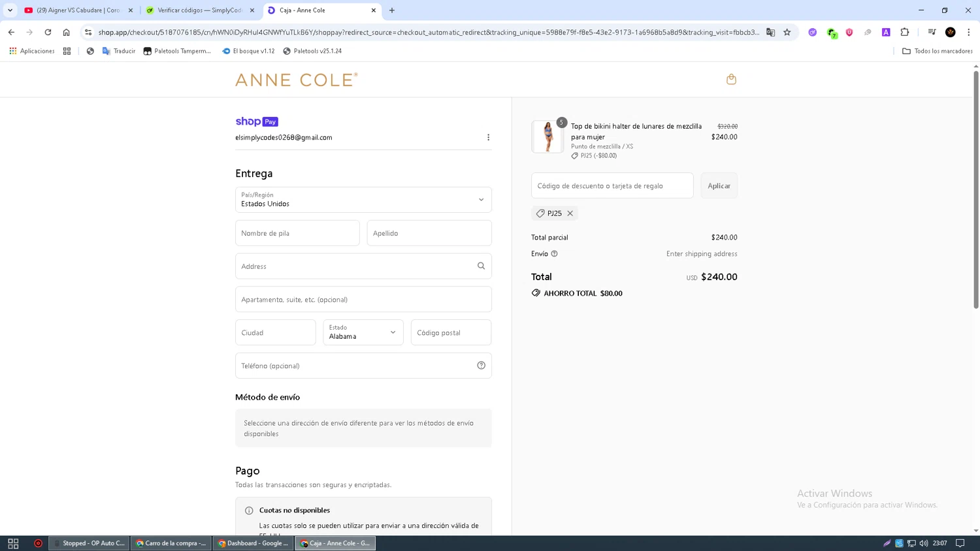
Task: Close the Aigner VS Cabudare YouTube tab
Action: click(x=131, y=10)
